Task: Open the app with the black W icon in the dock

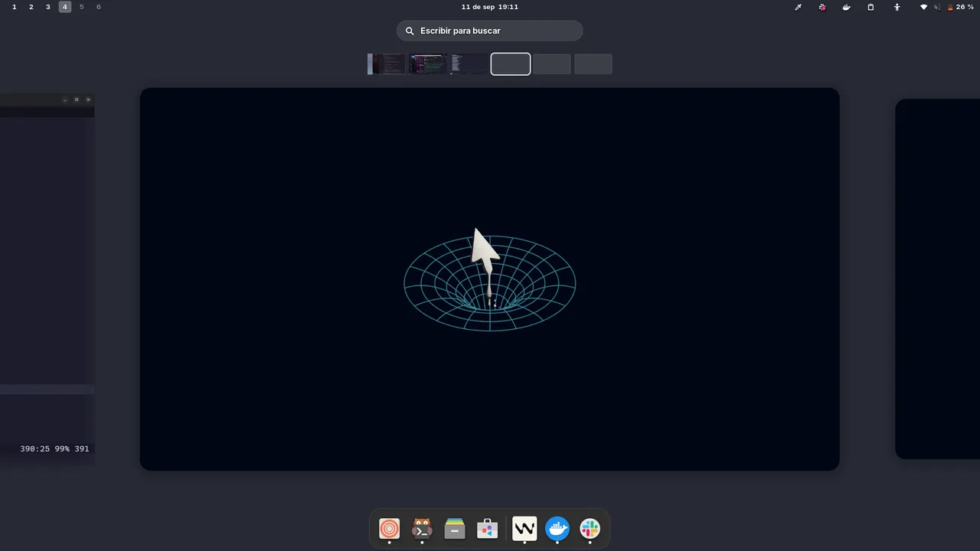Action: coord(524,529)
